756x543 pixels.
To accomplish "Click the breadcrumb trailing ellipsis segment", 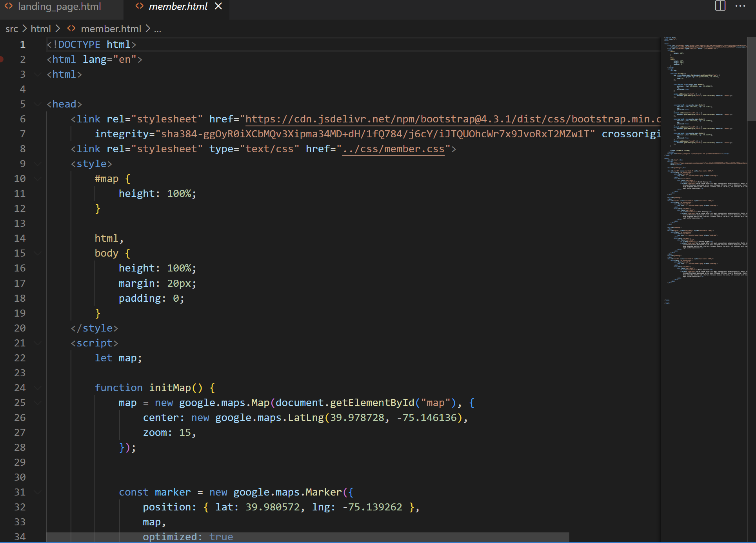I will point(158,29).
